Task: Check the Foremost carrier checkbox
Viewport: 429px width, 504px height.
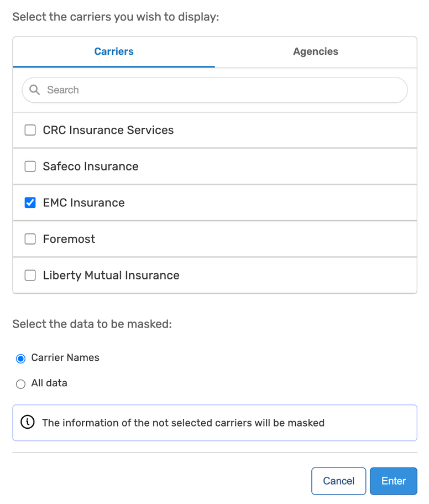Action: point(30,239)
